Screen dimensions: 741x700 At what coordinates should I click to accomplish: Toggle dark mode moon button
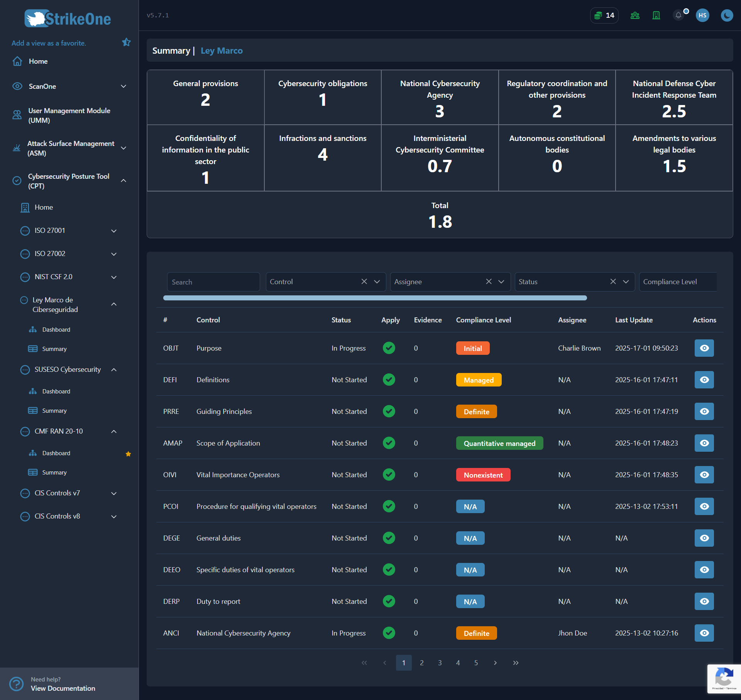click(727, 15)
